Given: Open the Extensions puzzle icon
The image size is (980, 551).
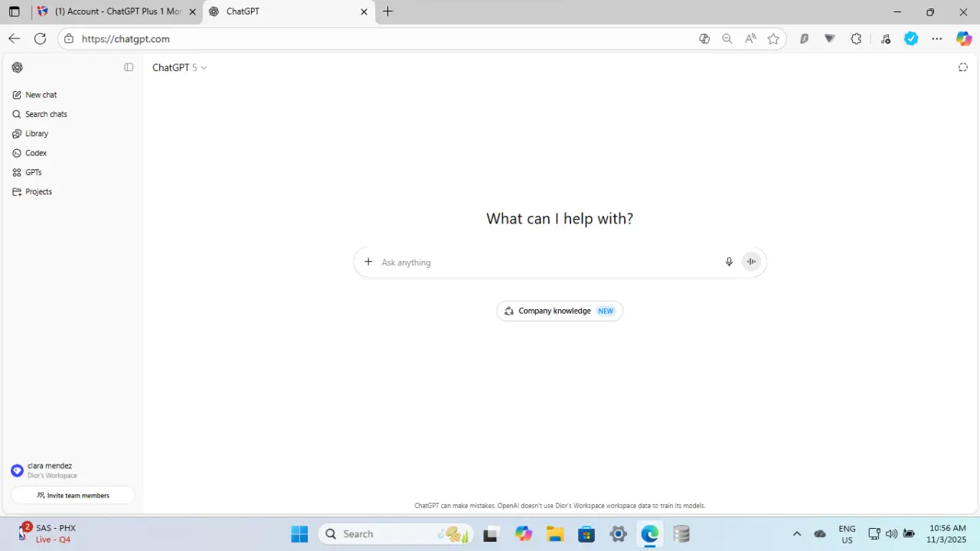Looking at the screenshot, I should 856,39.
